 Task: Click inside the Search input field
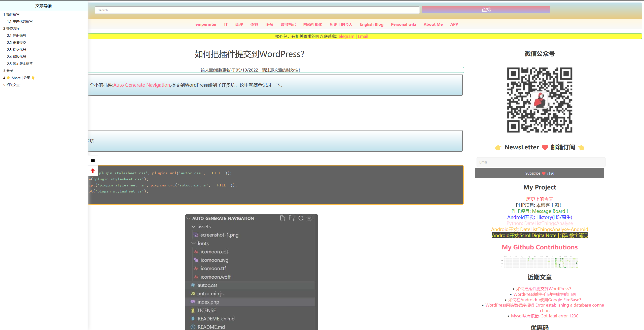[257, 10]
